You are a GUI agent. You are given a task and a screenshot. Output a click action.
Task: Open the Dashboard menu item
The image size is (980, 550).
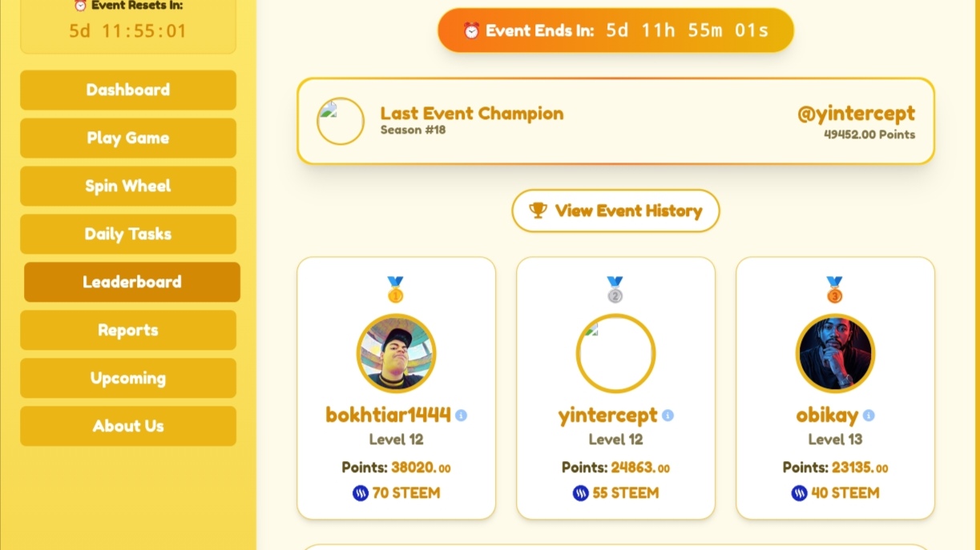pyautogui.click(x=128, y=90)
